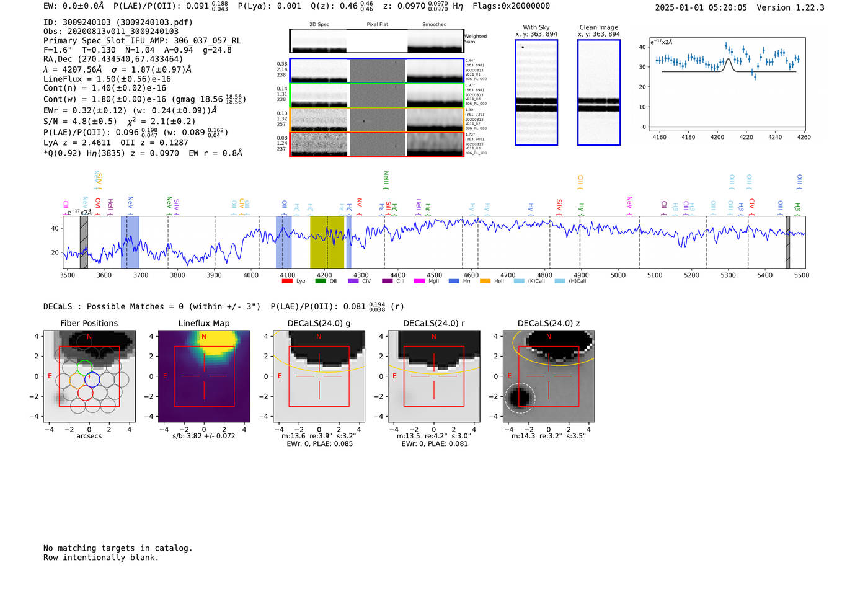
Task: Click the m:14.3 re:3.2" s:3.5" caption
Action: [549, 436]
